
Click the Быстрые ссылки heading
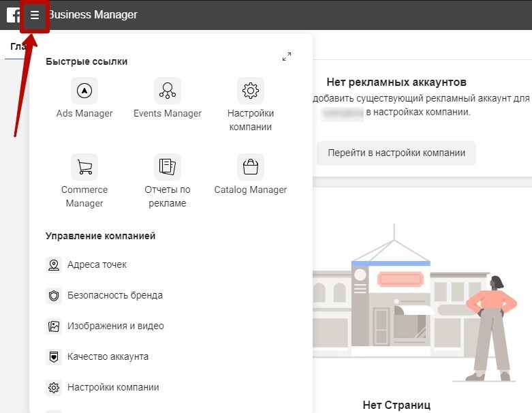pyautogui.click(x=87, y=61)
